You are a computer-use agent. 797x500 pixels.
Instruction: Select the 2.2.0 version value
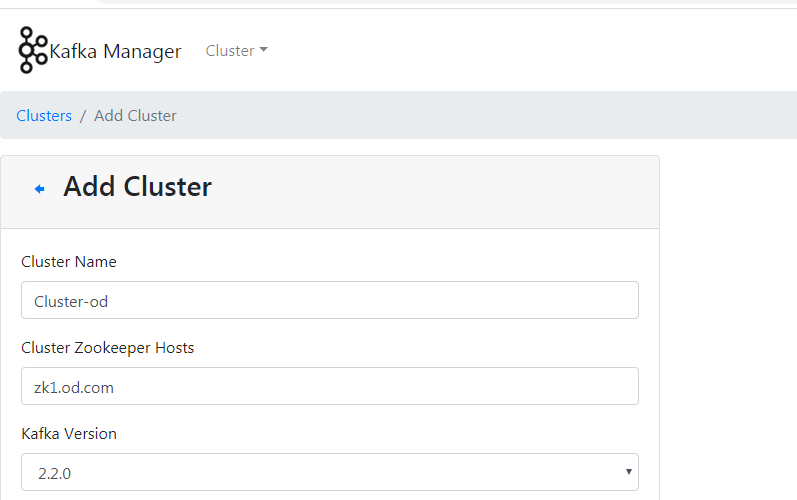(x=54, y=474)
